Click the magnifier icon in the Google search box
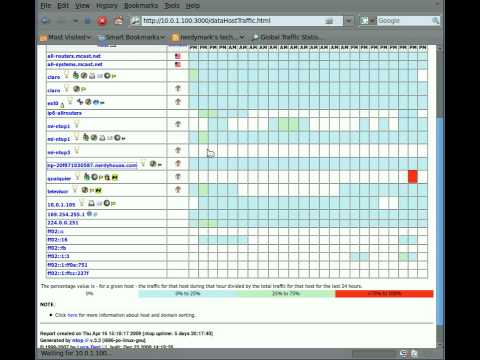This screenshot has width=480, height=360. (x=435, y=21)
